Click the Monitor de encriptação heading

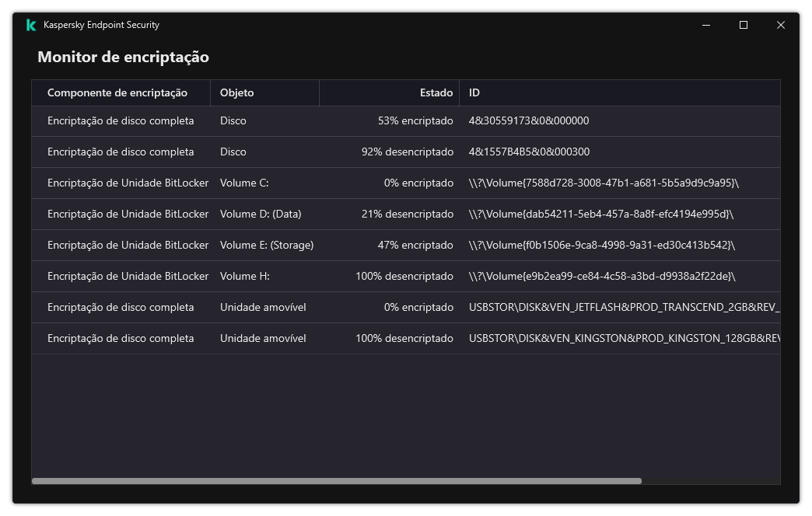point(123,57)
